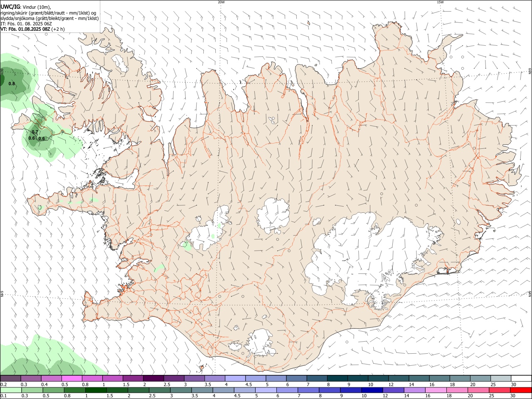532x399 pixels.
Task: Pick the medium green 0.5 swatch in the rain scale
Action: point(53,390)
